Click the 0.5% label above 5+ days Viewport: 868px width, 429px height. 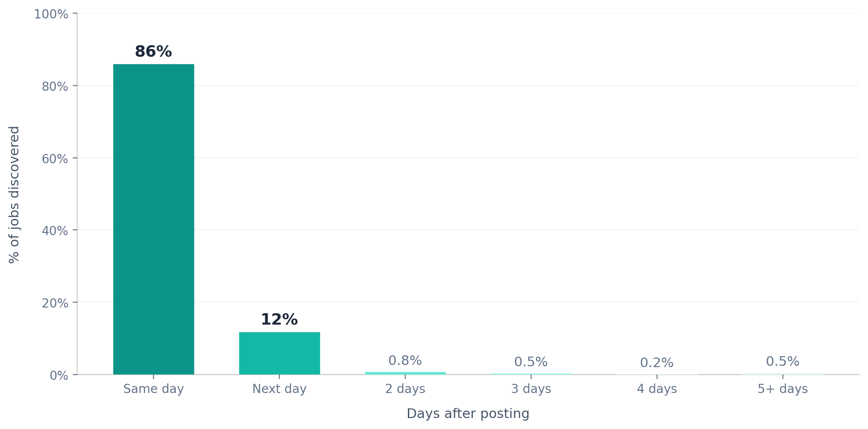pyautogui.click(x=782, y=361)
